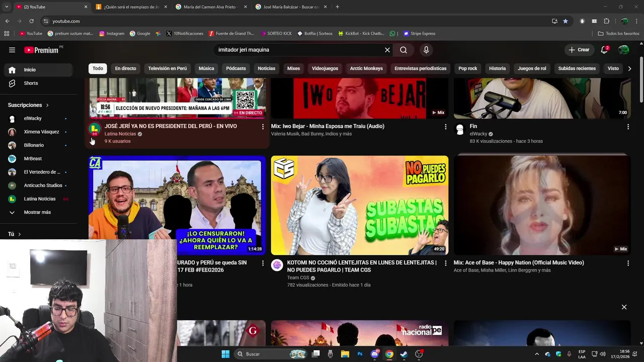Click the search magnifier button
The image size is (644, 362).
tap(404, 50)
